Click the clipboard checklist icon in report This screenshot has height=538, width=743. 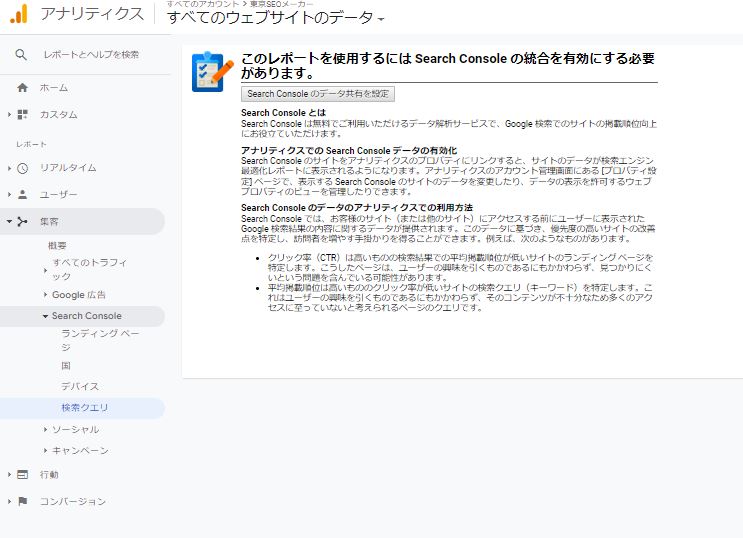pyautogui.click(x=212, y=72)
